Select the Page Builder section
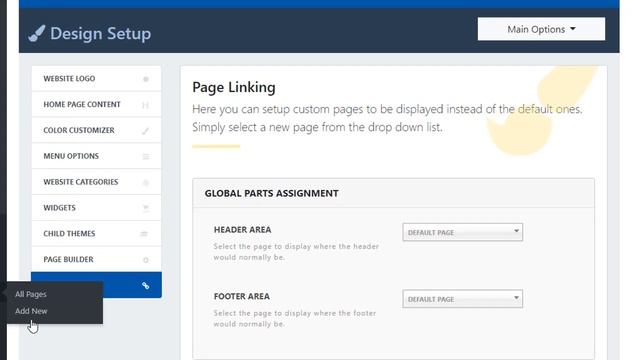This screenshot has width=640, height=360. (x=96, y=259)
